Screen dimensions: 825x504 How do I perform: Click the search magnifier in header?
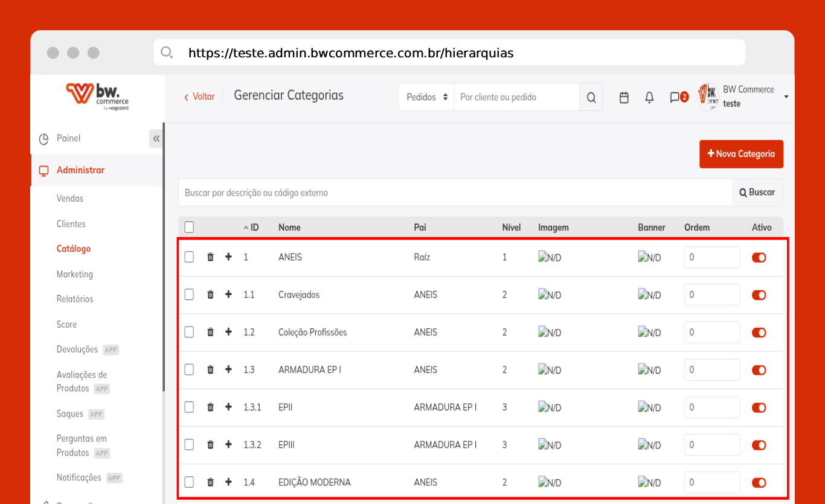[591, 97]
